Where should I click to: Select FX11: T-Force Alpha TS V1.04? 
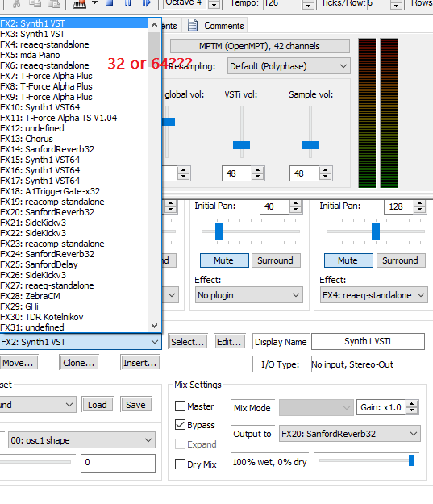tap(74, 118)
